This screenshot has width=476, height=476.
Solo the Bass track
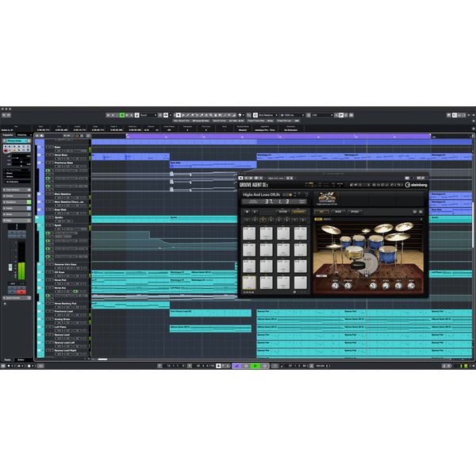coord(52,147)
